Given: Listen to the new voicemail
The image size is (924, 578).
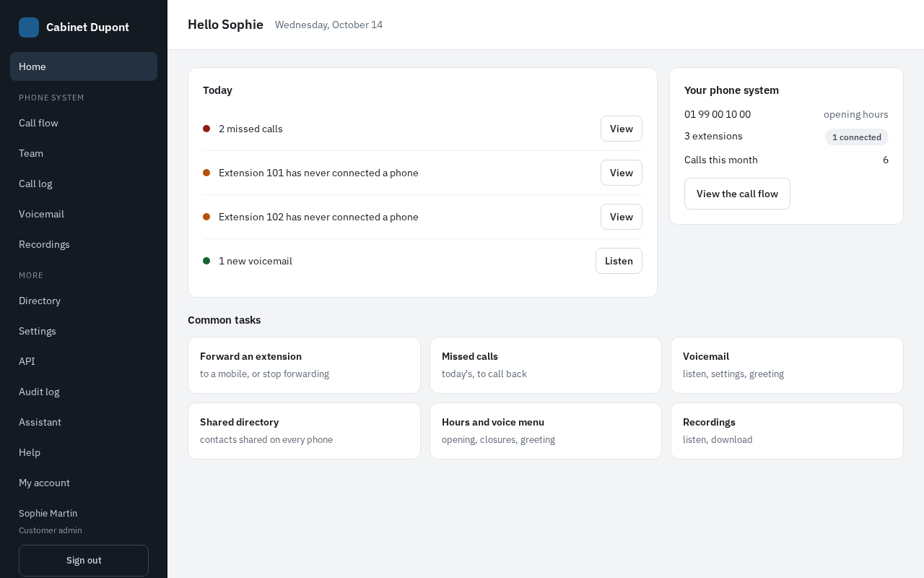Looking at the screenshot, I should tap(619, 261).
